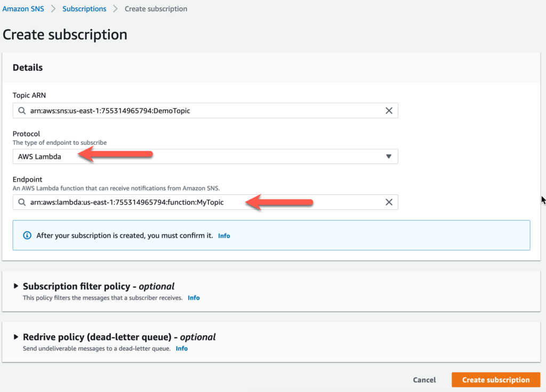Open the Subscriptions breadcrumb link
546x392 pixels.
pyautogui.click(x=84, y=9)
